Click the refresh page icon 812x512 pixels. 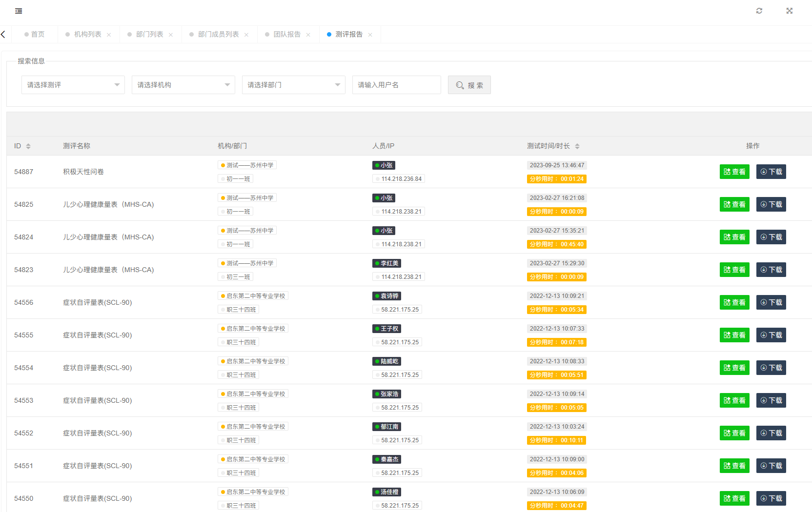pos(759,11)
